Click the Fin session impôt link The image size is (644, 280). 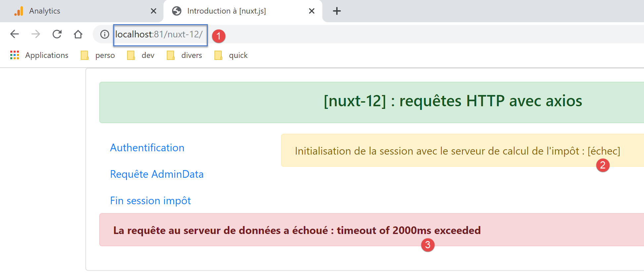150,201
